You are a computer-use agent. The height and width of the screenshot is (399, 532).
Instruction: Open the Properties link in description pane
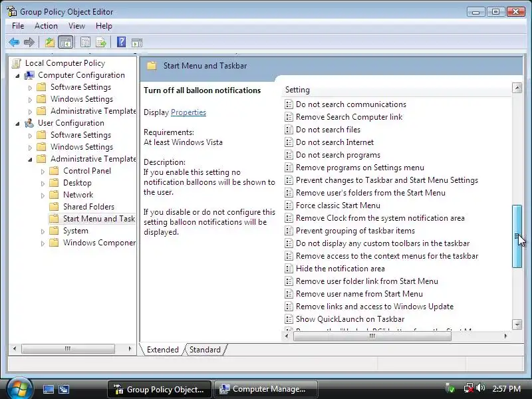coord(188,112)
